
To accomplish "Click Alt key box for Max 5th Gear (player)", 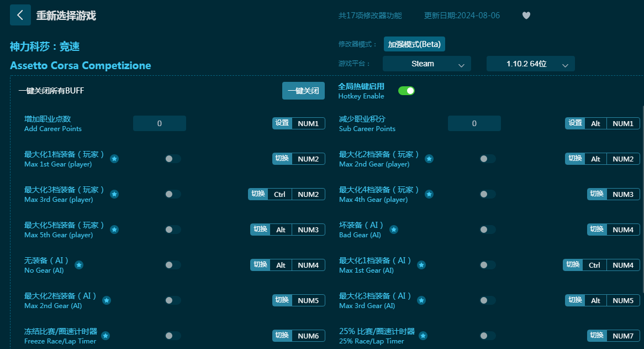I will (x=281, y=230).
